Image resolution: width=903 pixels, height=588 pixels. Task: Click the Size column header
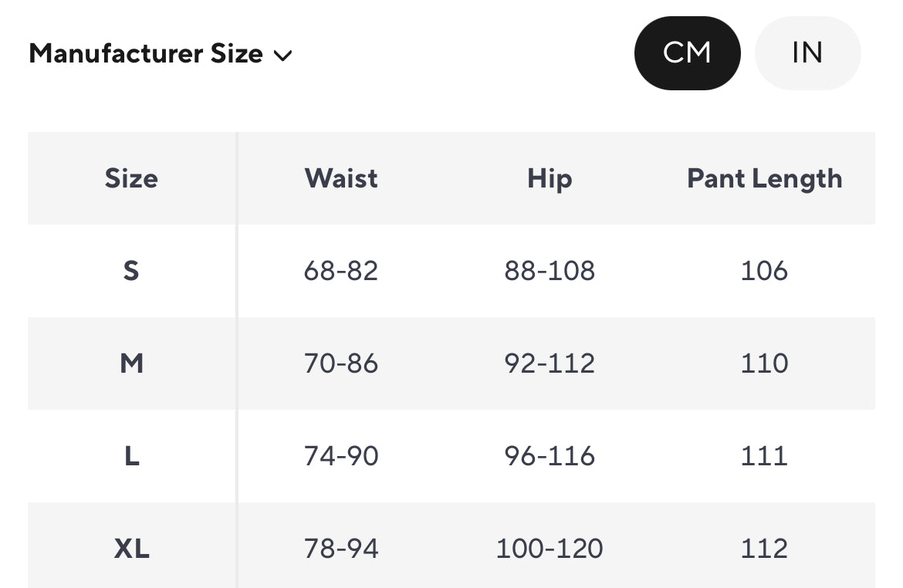point(131,178)
